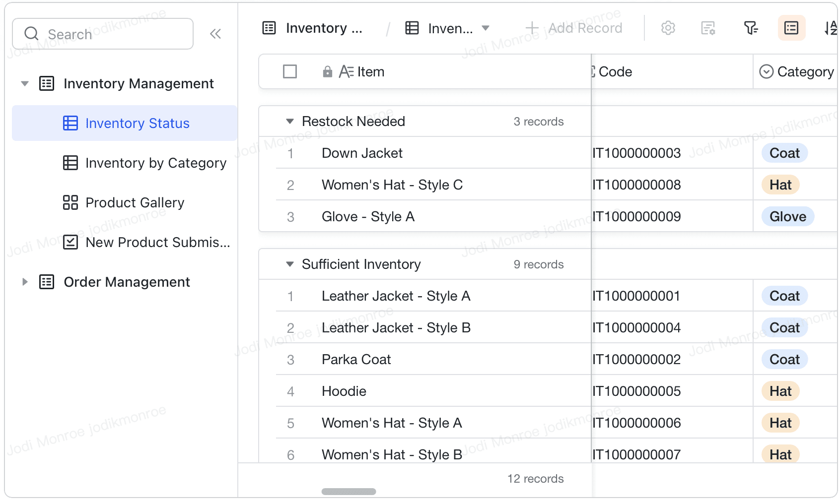Select Women's Hat - Style A cell

coord(392,423)
